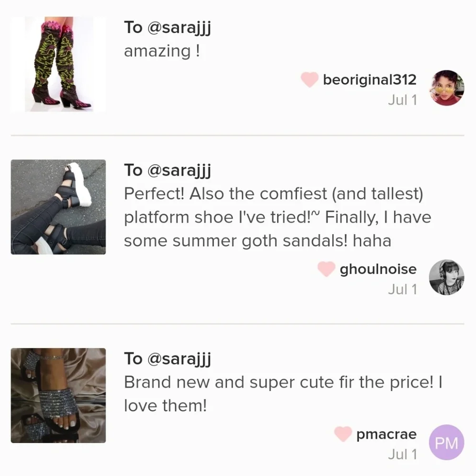Open the beoriginal312 username link
Image resolution: width=476 pixels, height=476 pixels.
369,80
